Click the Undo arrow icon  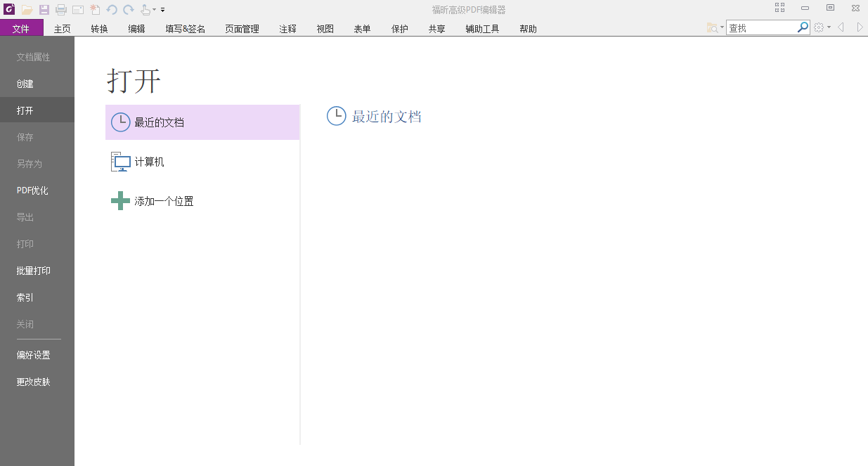pyautogui.click(x=112, y=10)
